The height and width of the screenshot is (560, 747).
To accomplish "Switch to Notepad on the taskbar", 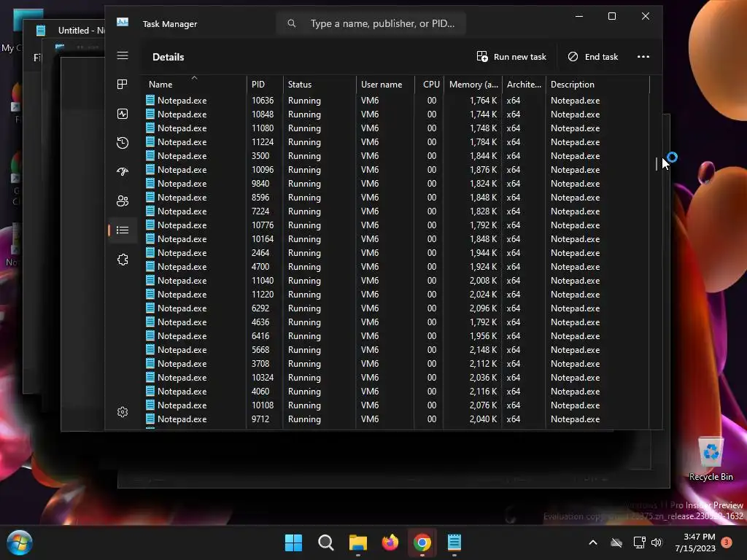I will click(454, 542).
